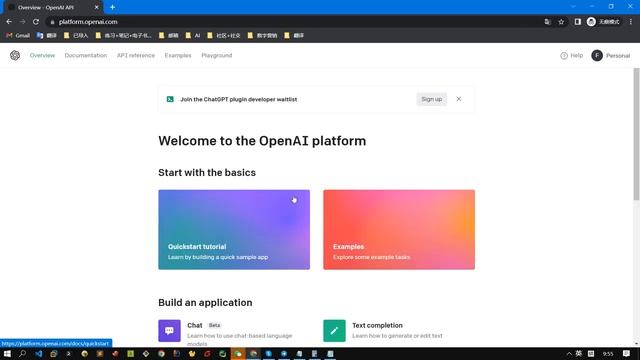
Task: Open the tab search chevron in title bar
Action: pyautogui.click(x=573, y=7)
